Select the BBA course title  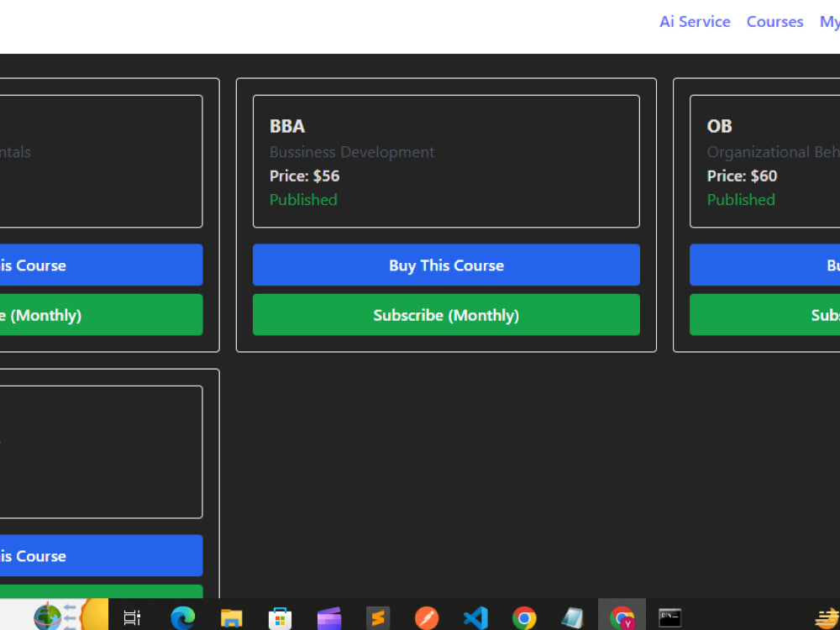pyautogui.click(x=287, y=126)
